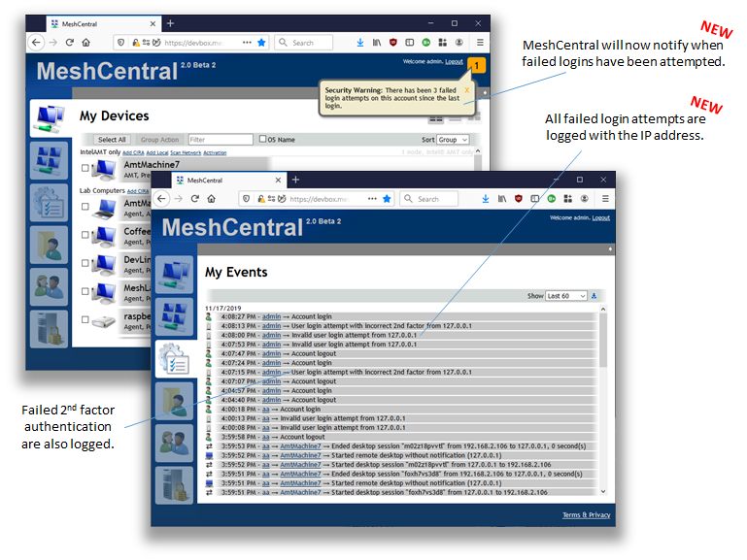Open My Users icon in front window sidebar

click(174, 443)
